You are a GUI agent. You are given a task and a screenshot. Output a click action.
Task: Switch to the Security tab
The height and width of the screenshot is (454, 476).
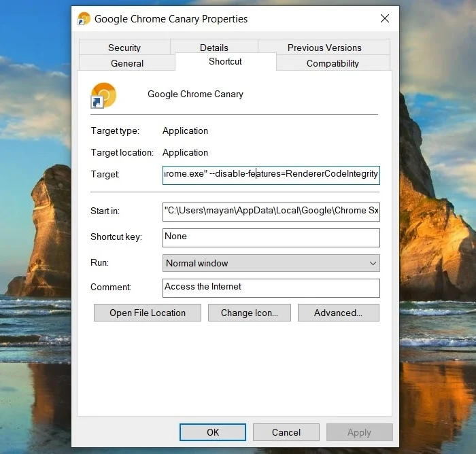[x=124, y=48]
